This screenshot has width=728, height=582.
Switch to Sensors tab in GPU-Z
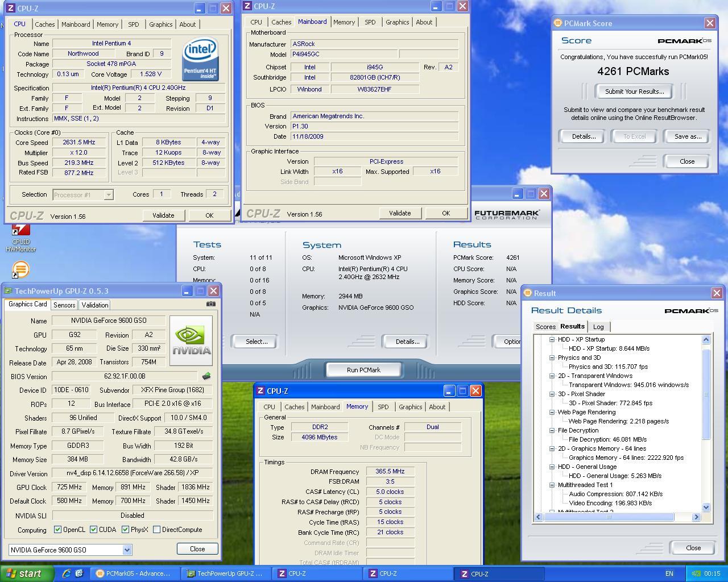click(64, 305)
